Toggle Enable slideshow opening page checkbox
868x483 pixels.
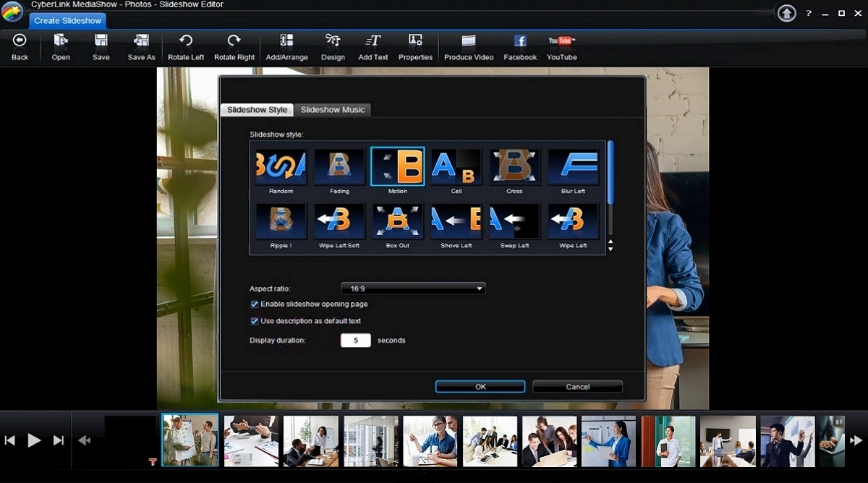(255, 304)
